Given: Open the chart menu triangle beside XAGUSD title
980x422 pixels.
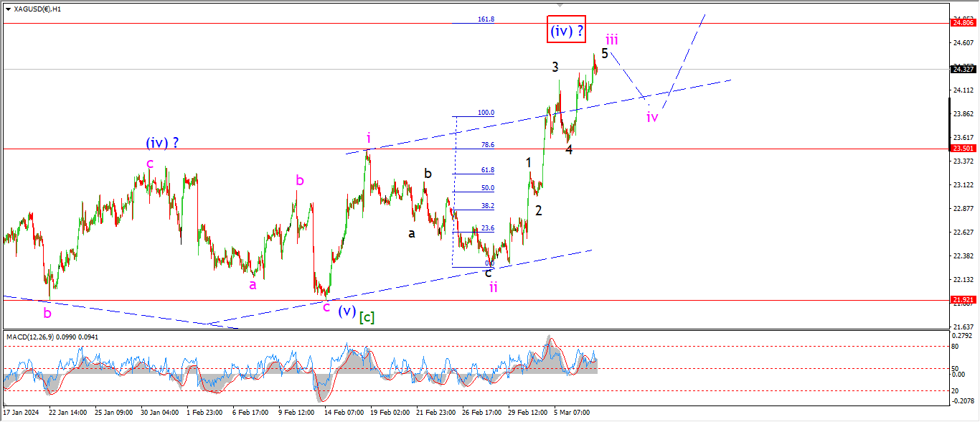Looking at the screenshot, I should coord(6,9).
